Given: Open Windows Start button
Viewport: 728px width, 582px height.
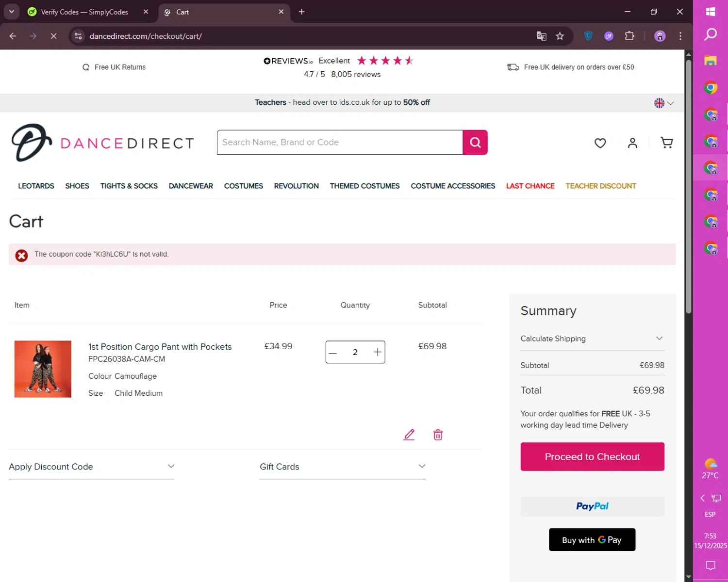Looking at the screenshot, I should click(711, 12).
